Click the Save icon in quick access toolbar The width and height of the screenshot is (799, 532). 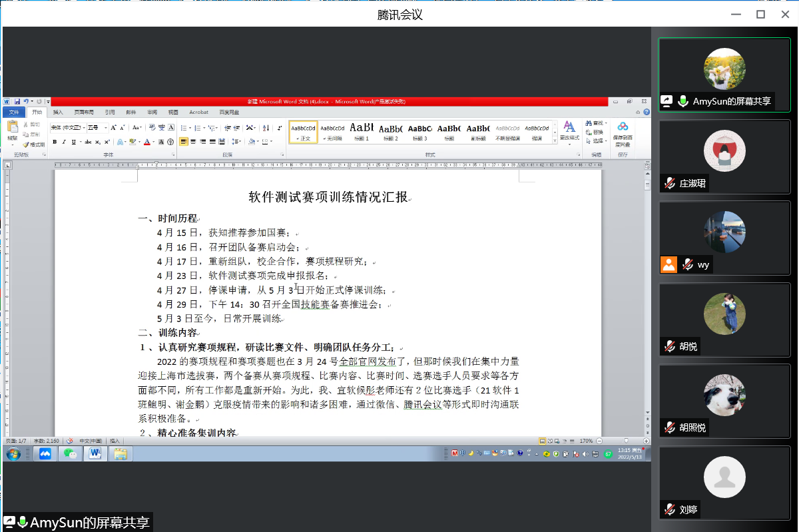pos(17,101)
